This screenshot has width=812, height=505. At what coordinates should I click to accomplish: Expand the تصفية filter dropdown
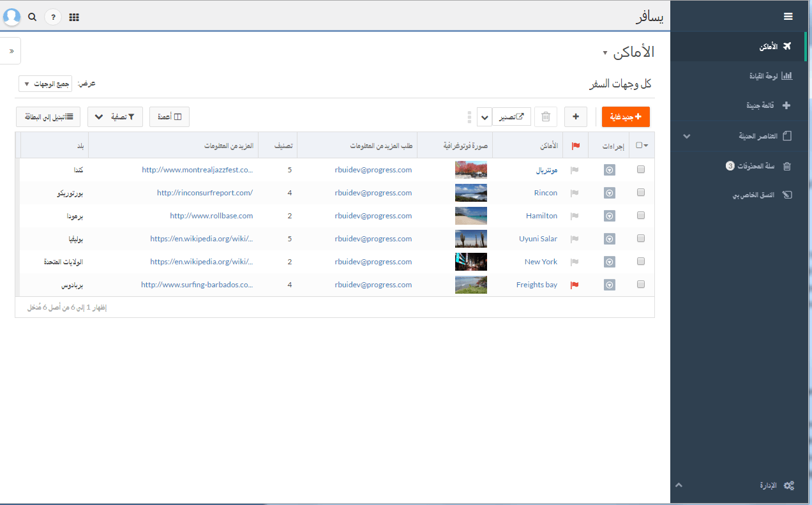115,117
